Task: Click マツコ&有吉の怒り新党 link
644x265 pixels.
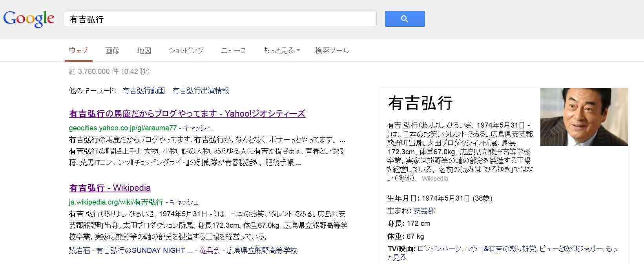Action: [501, 249]
